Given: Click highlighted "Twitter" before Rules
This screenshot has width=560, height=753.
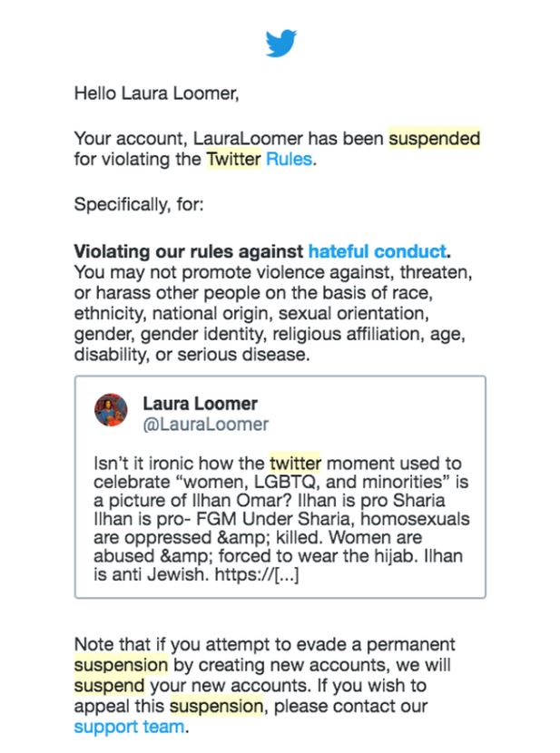Looking at the screenshot, I should pyautogui.click(x=233, y=159).
